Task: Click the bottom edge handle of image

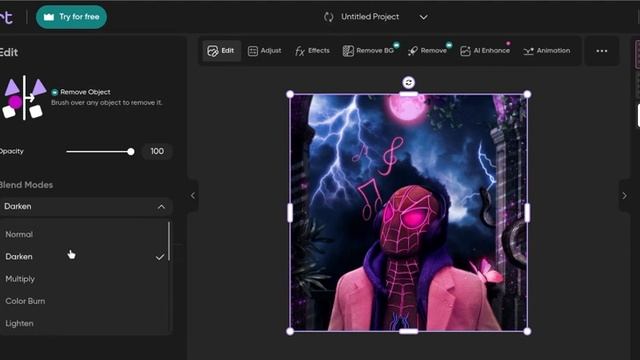Action: (409, 331)
